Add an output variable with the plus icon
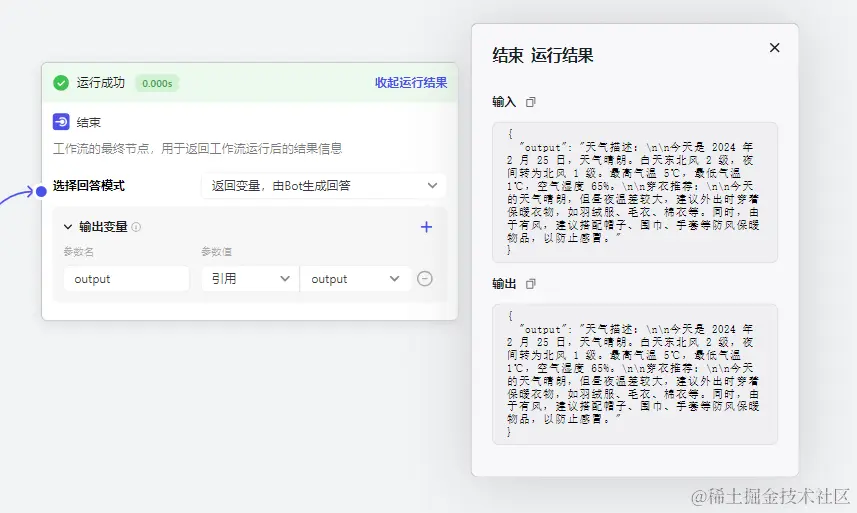 pyautogui.click(x=426, y=227)
